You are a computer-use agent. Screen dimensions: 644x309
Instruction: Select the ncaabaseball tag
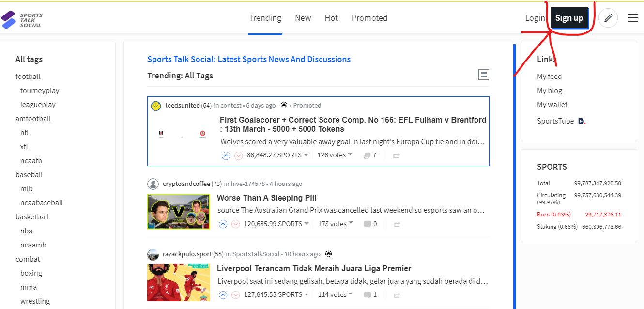tap(42, 203)
